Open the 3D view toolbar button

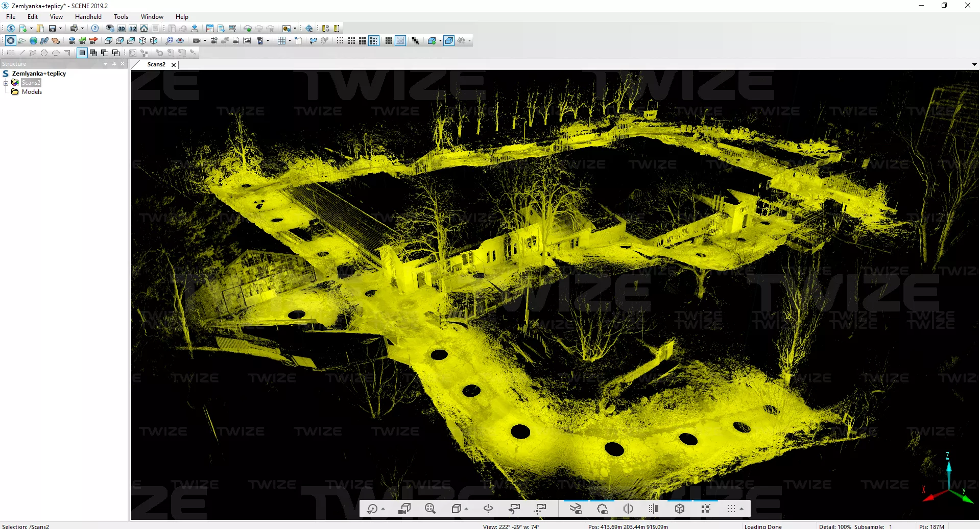(122, 29)
